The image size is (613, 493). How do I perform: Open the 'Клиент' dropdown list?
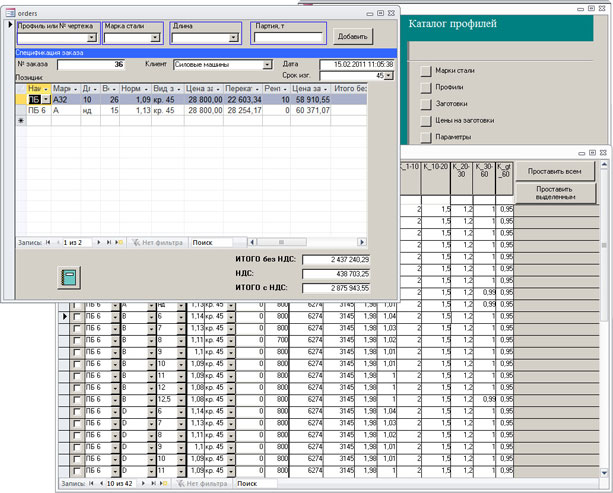pos(268,64)
